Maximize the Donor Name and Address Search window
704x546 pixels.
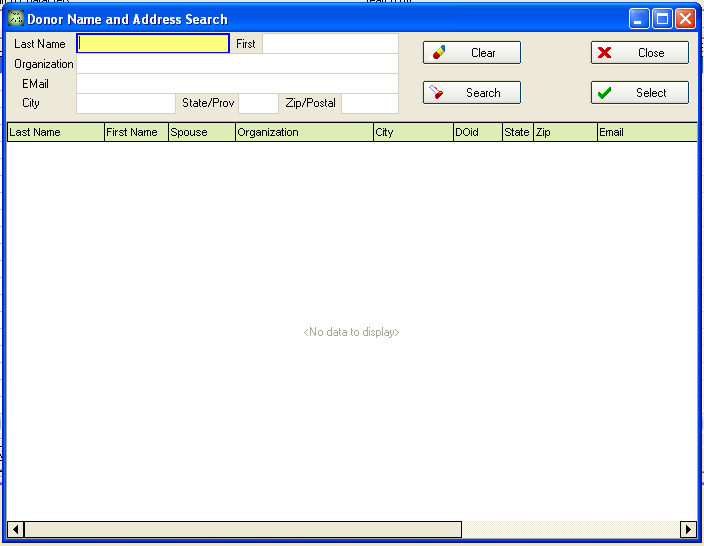[x=662, y=19]
